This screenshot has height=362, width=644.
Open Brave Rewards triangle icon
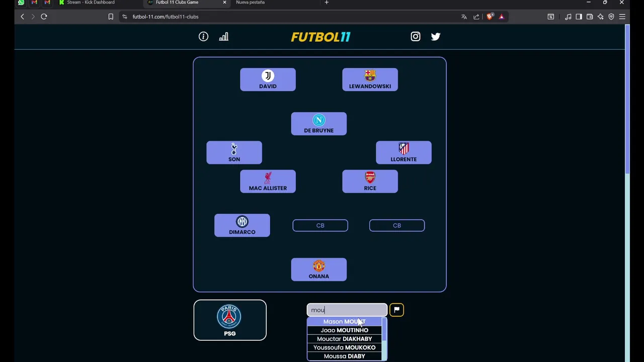(x=502, y=17)
